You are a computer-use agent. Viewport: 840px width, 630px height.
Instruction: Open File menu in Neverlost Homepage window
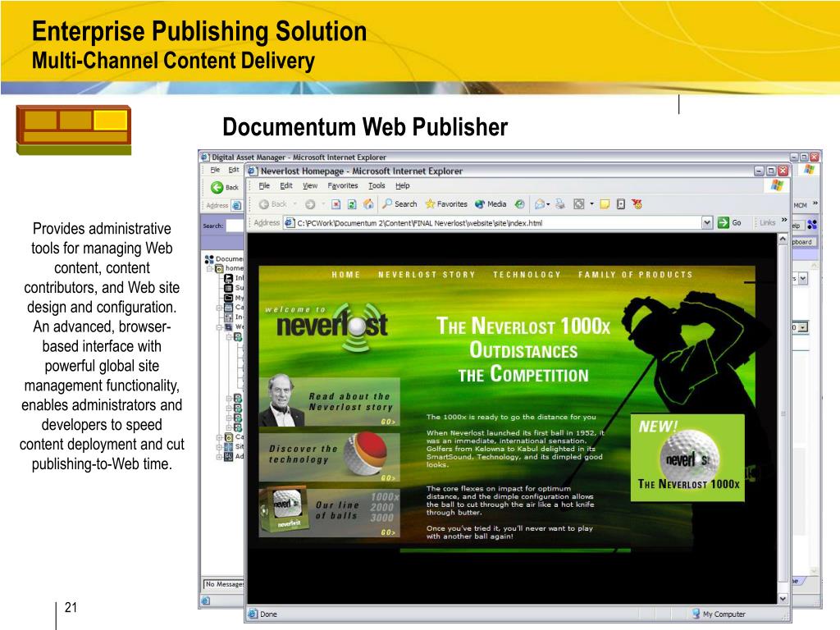[x=264, y=186]
